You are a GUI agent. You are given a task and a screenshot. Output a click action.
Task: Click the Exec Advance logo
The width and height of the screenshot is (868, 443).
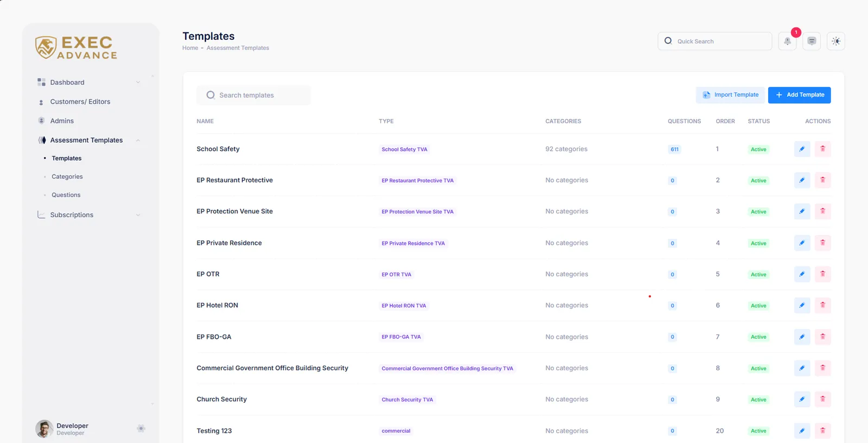[x=76, y=48]
